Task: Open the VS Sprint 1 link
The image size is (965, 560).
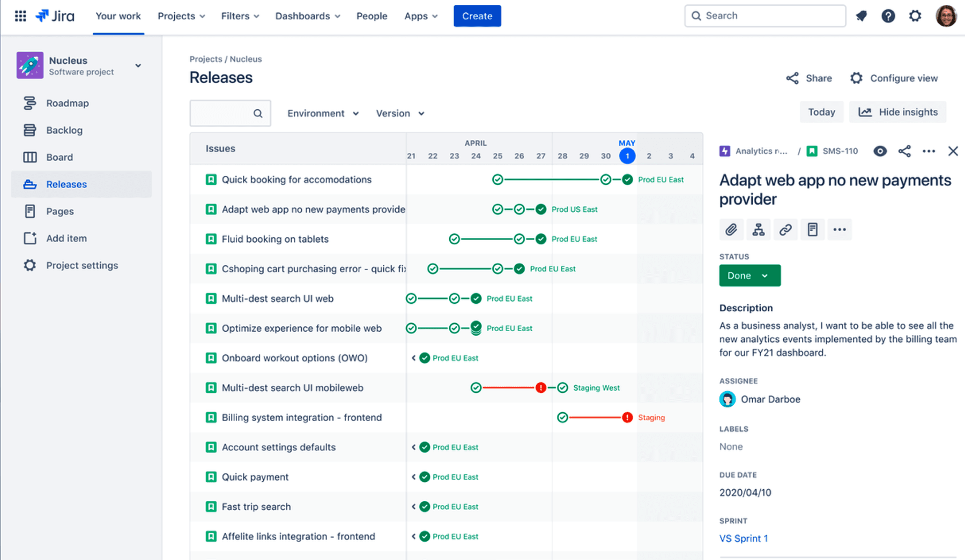Action: (x=744, y=538)
